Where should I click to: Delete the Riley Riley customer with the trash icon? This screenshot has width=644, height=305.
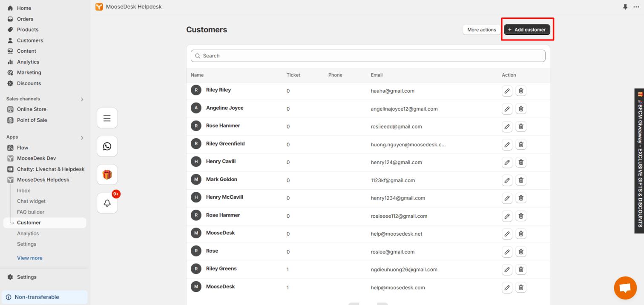coord(521,91)
